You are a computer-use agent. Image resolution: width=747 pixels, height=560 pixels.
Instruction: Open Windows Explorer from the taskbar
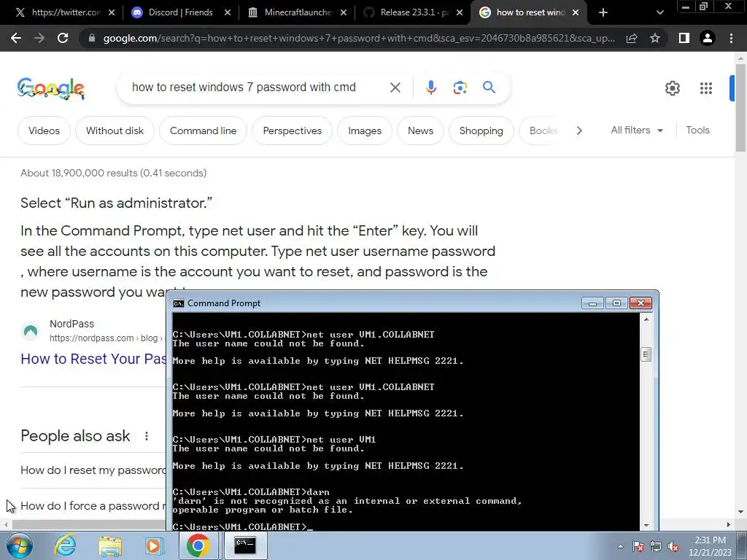[x=110, y=545]
